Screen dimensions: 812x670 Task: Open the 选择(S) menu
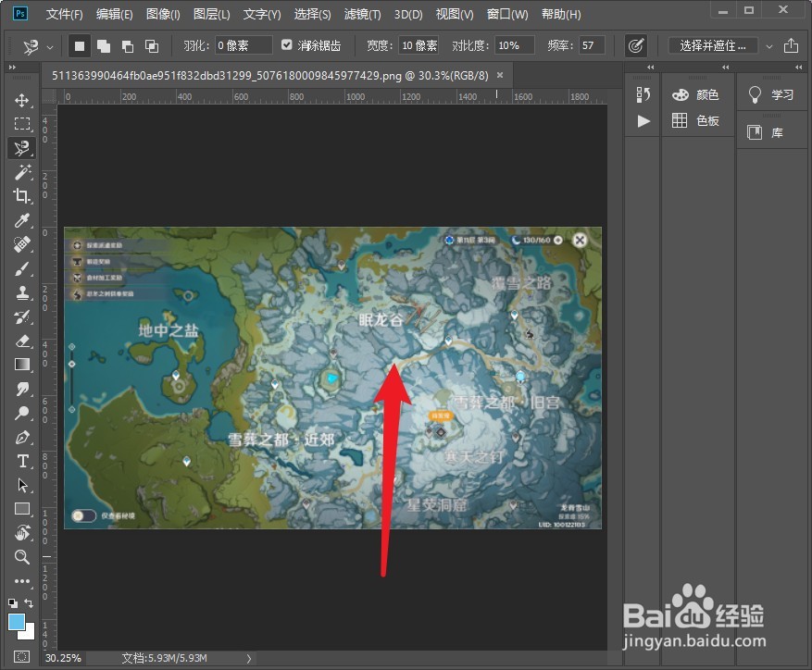pyautogui.click(x=312, y=14)
